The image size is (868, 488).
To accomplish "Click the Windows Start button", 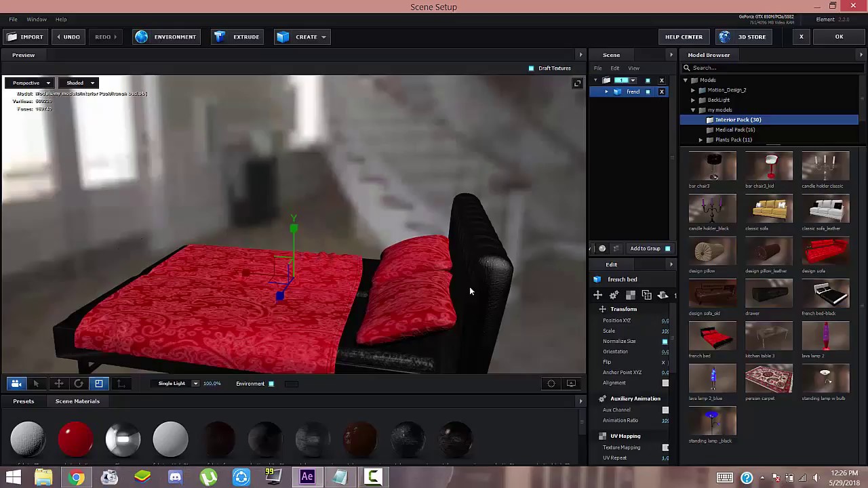I will coord(13,477).
